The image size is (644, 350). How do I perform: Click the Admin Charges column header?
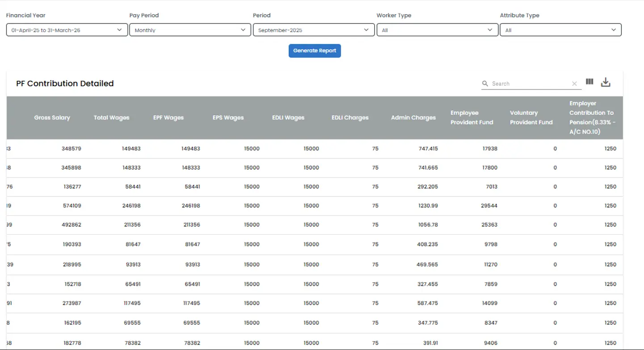[412, 117]
